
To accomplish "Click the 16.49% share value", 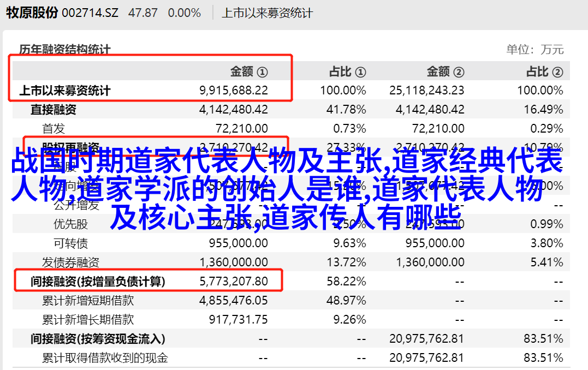I will tap(544, 110).
